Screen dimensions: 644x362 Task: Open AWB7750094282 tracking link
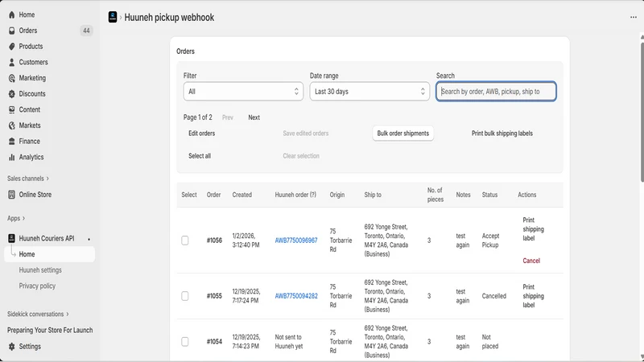tap(296, 296)
